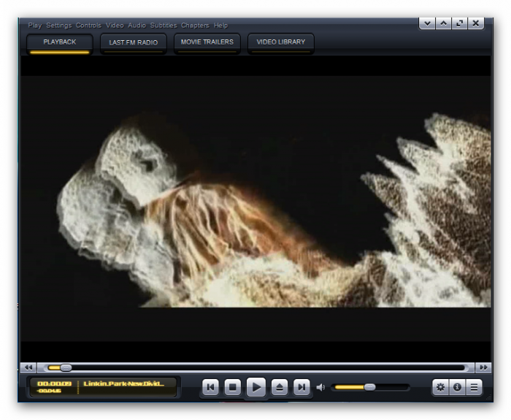Fast forward using the double-right arrow button
Viewport: 511px width, 420px height.
483,368
